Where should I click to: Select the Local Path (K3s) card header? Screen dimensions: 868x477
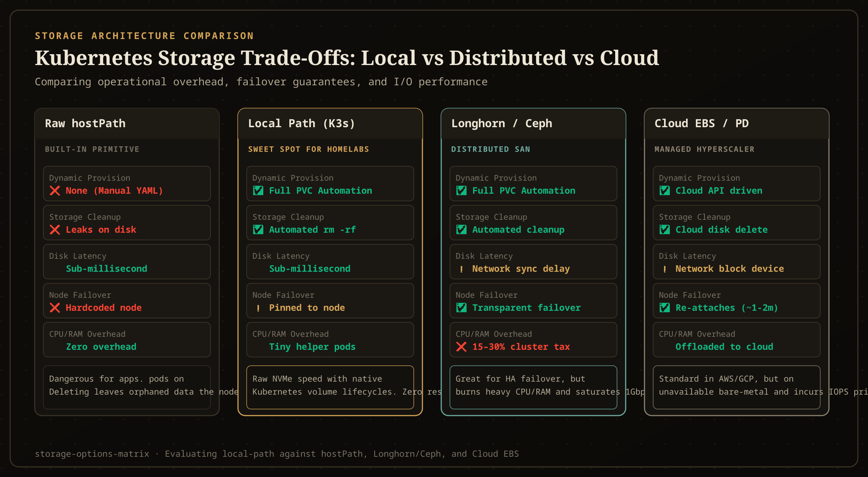click(x=330, y=124)
